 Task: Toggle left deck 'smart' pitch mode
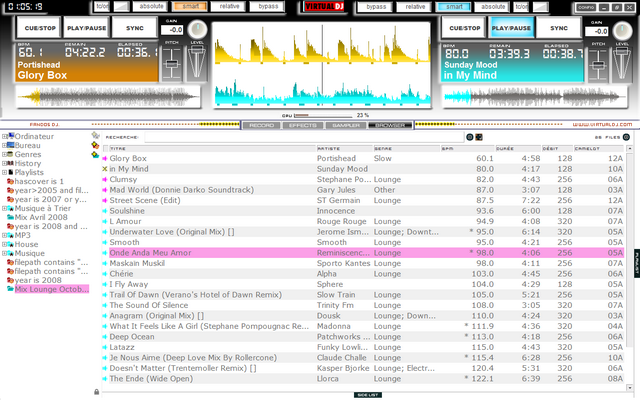coord(190,6)
